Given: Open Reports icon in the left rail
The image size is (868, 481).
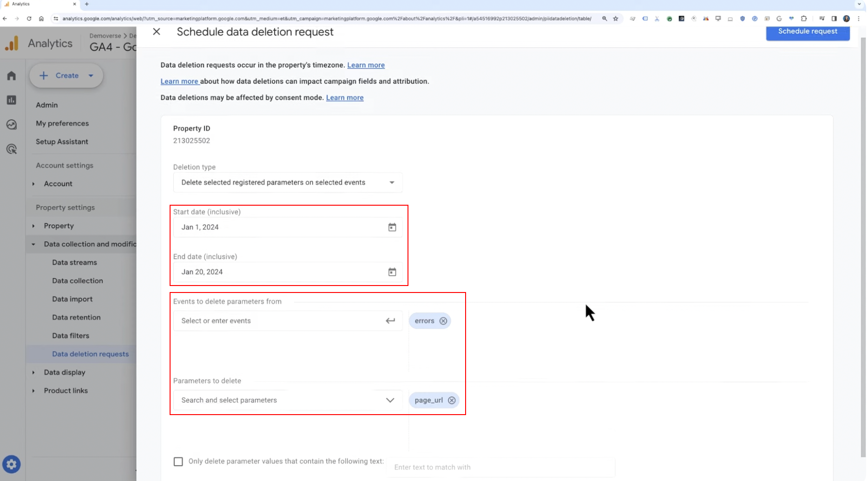Looking at the screenshot, I should [12, 100].
